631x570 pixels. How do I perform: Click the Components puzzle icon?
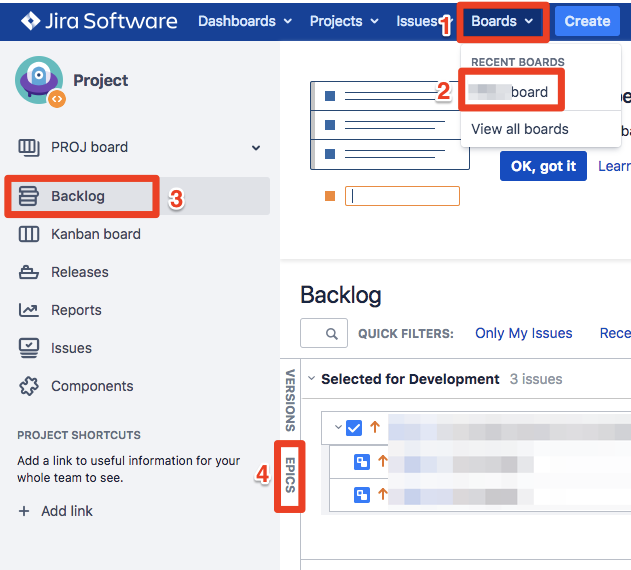(x=29, y=386)
